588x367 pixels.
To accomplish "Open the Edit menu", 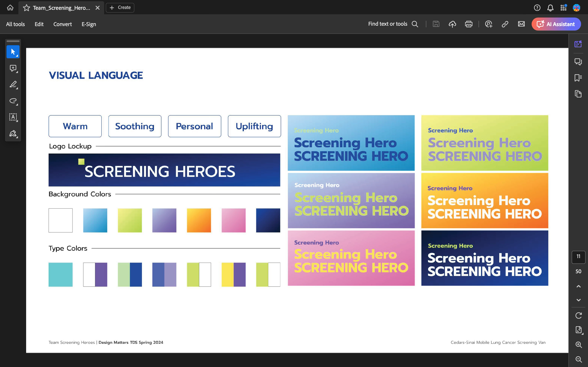I will click(x=39, y=24).
